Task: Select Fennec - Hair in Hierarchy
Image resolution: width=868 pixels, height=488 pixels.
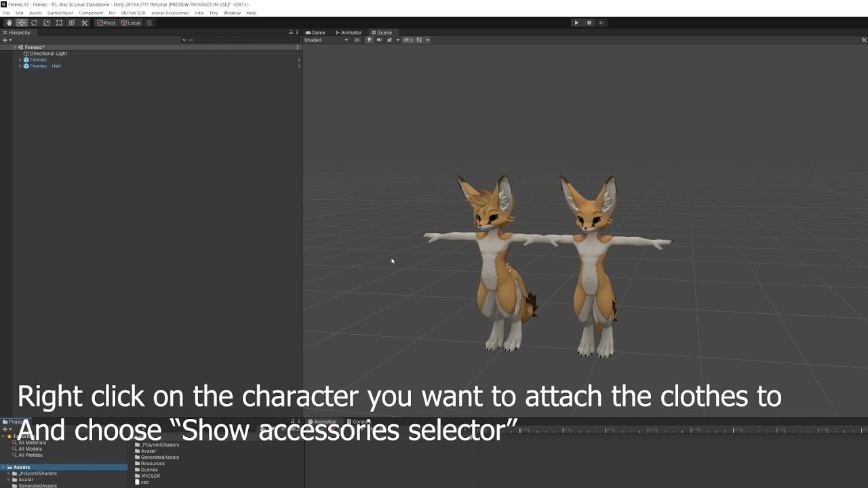Action: (x=45, y=66)
